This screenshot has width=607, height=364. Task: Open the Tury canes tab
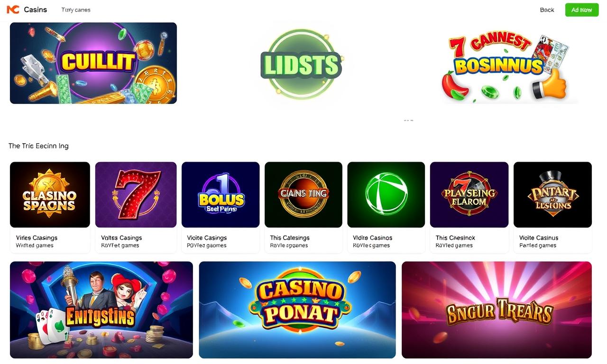pos(76,10)
